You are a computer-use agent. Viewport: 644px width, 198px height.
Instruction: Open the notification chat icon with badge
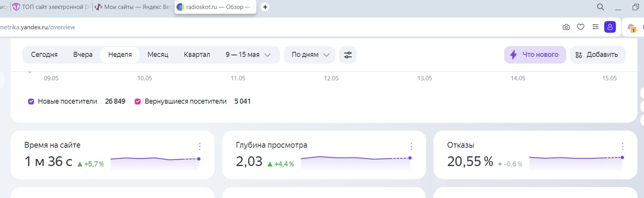(x=632, y=28)
